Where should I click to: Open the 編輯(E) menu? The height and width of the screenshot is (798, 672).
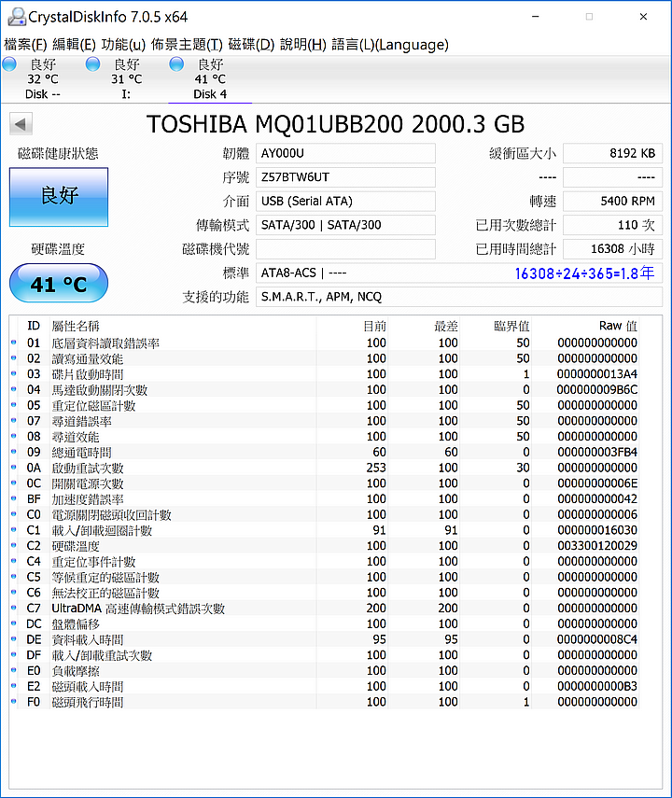pyautogui.click(x=74, y=45)
